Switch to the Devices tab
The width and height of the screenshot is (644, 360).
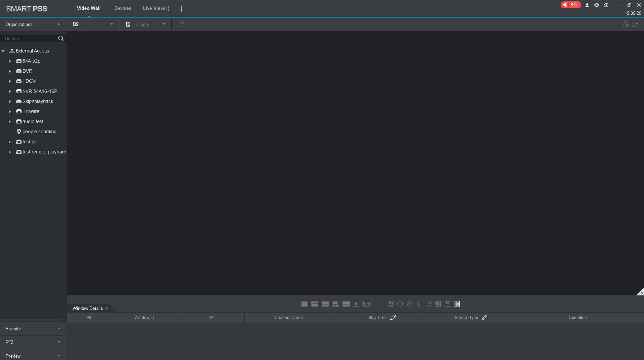tap(122, 8)
